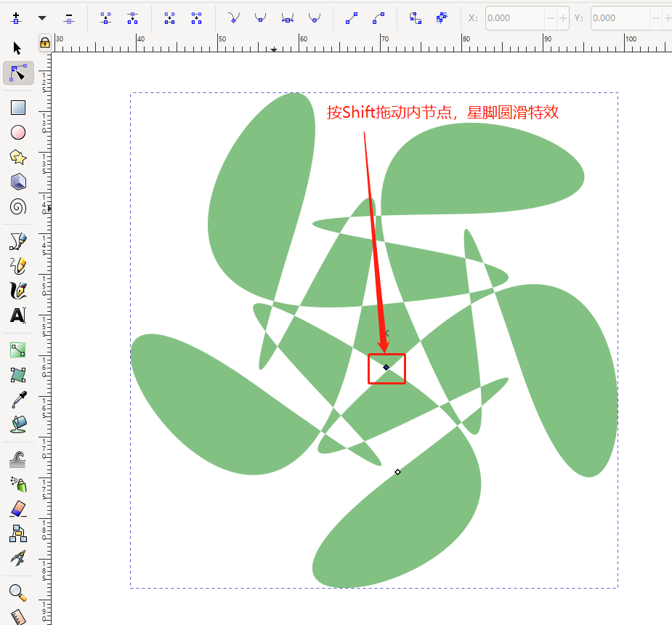672x625 pixels.
Task: Increase the X coordinate with plus button
Action: pyautogui.click(x=563, y=18)
